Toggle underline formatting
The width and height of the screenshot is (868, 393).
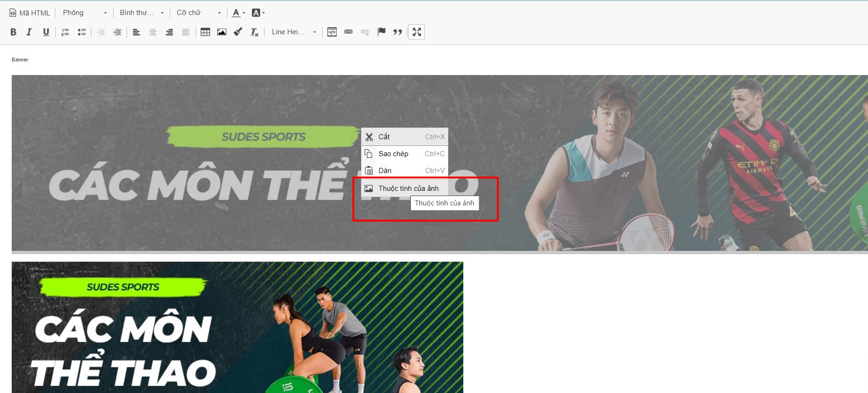(46, 32)
